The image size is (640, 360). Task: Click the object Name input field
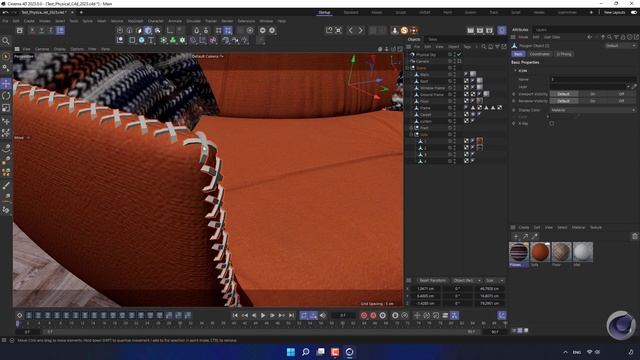click(x=592, y=79)
